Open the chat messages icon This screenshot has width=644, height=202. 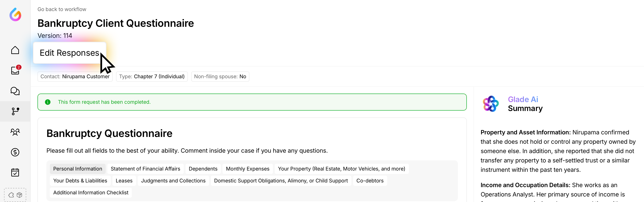(15, 91)
